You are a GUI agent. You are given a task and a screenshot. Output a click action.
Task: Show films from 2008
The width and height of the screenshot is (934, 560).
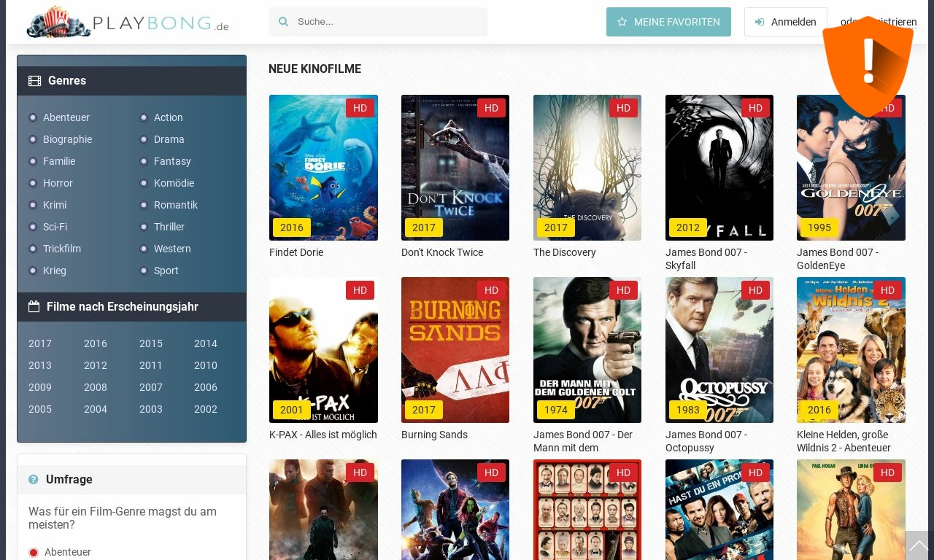96,387
